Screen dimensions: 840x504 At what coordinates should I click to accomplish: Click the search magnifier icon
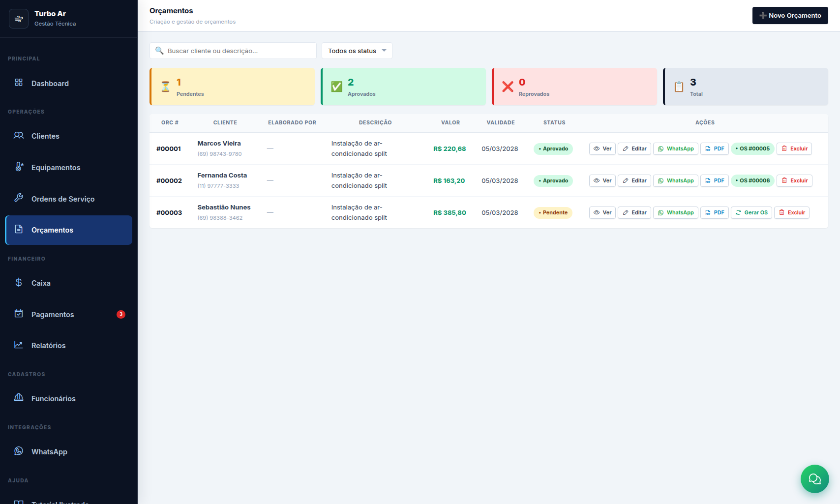pyautogui.click(x=159, y=51)
